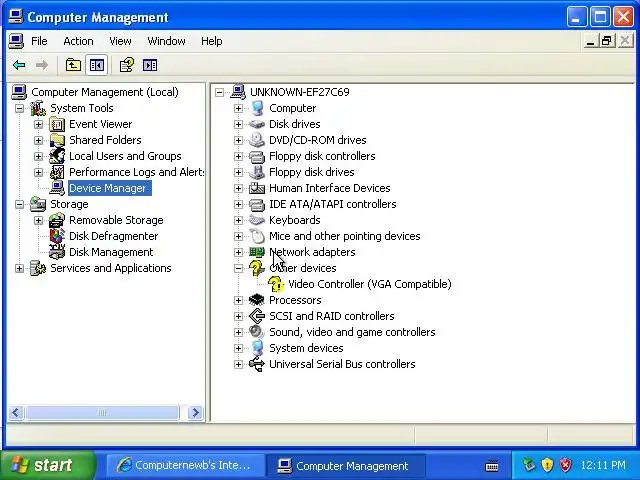Click the left pane scroll-right arrow
The height and width of the screenshot is (480, 640).
click(196, 413)
